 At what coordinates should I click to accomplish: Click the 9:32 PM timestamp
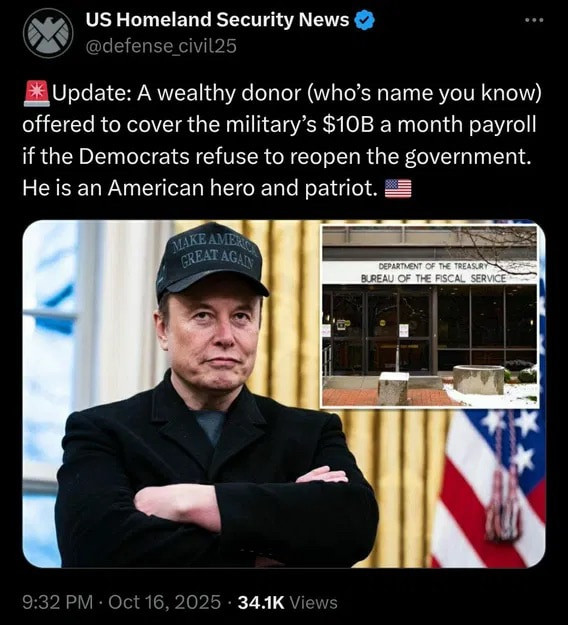tap(57, 602)
